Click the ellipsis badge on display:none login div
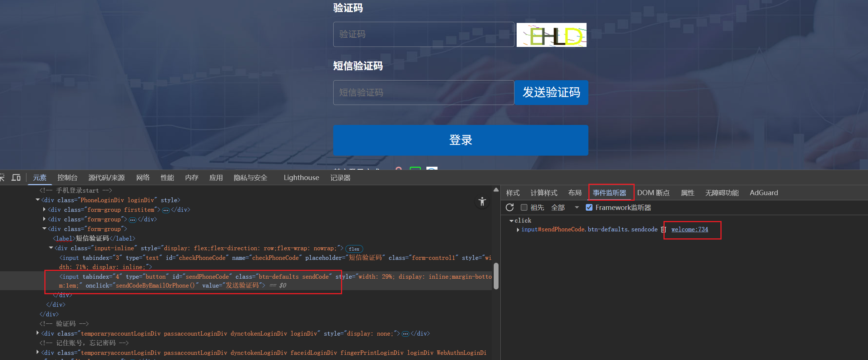This screenshot has height=360, width=868. (x=405, y=334)
